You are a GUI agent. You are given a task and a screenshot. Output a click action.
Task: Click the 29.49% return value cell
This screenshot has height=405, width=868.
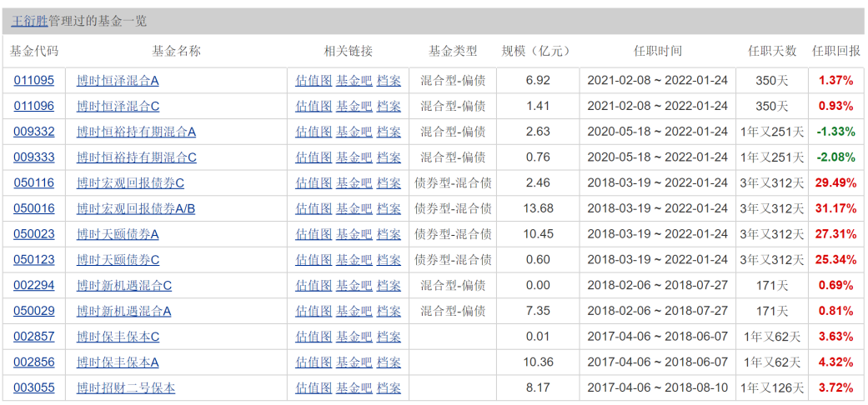(x=835, y=183)
